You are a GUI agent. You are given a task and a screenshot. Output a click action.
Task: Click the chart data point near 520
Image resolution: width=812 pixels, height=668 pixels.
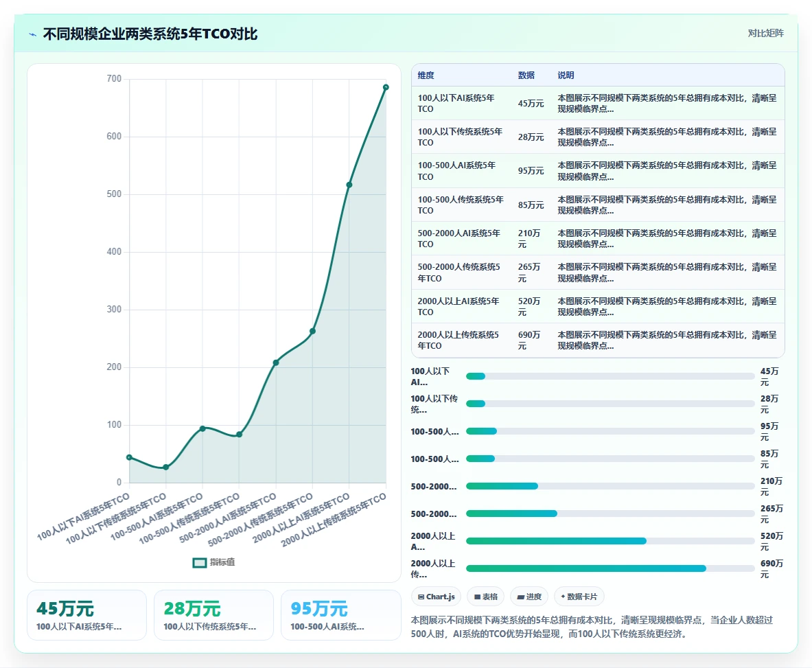[349, 185]
